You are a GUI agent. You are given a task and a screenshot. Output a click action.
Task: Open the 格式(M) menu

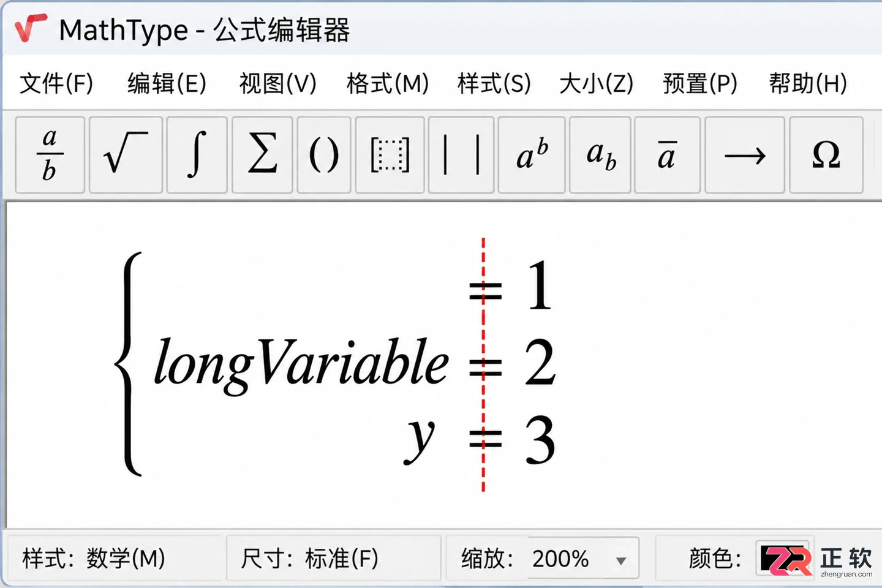click(x=388, y=83)
